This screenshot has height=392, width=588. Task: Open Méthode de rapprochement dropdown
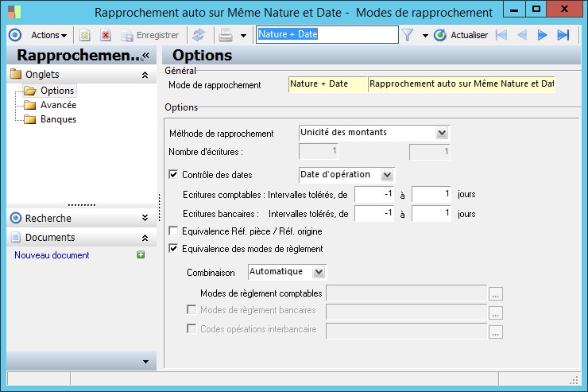(x=442, y=133)
